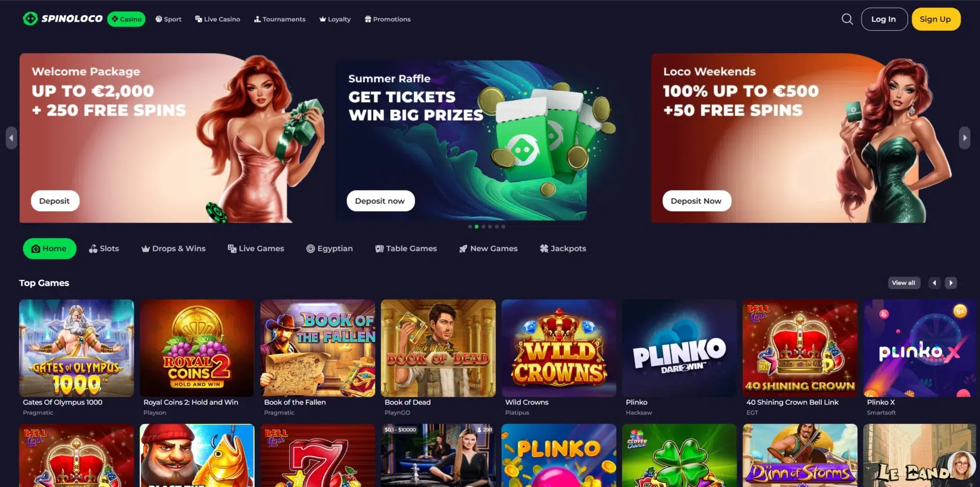
Task: Open the live support chat avatar
Action: click(x=961, y=466)
